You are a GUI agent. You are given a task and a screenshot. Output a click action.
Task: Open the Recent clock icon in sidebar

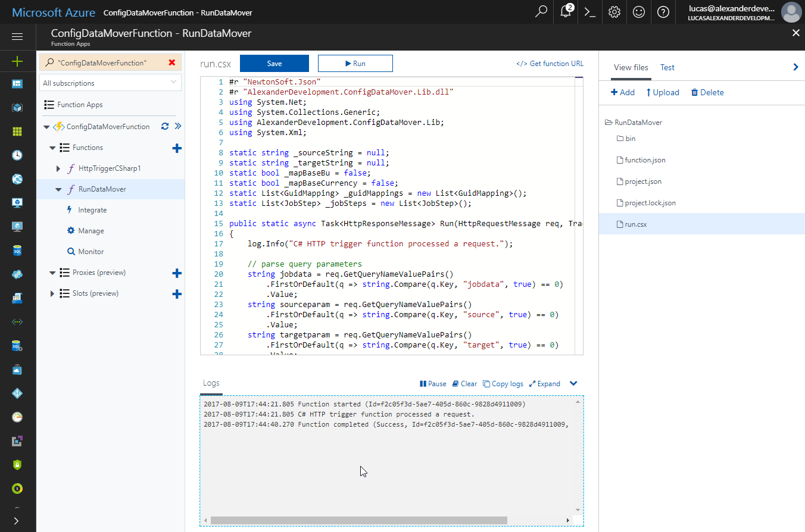pyautogui.click(x=17, y=155)
